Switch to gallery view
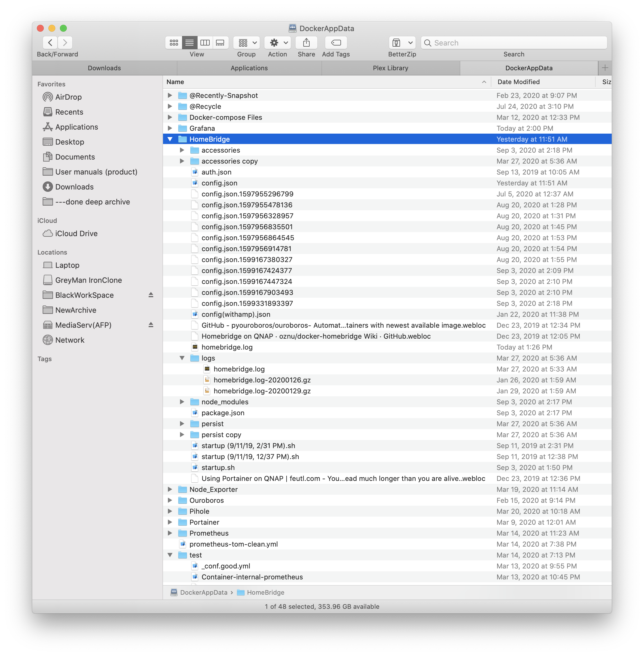644x656 pixels. pyautogui.click(x=221, y=43)
